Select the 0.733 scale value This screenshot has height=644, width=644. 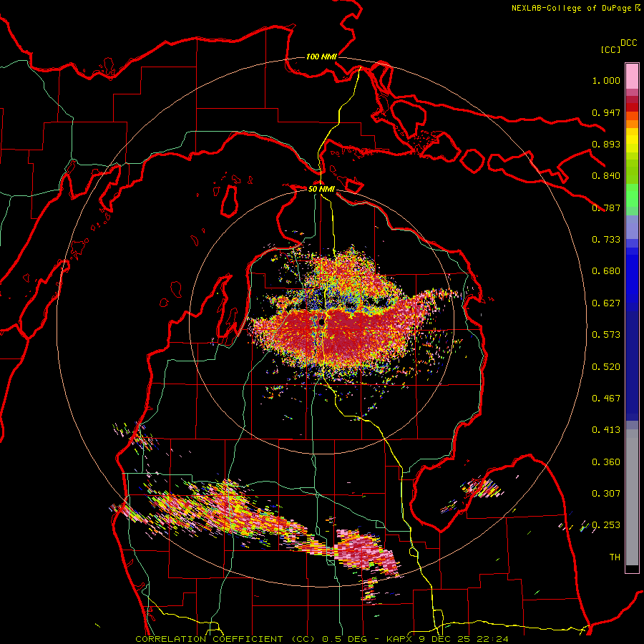(606, 240)
